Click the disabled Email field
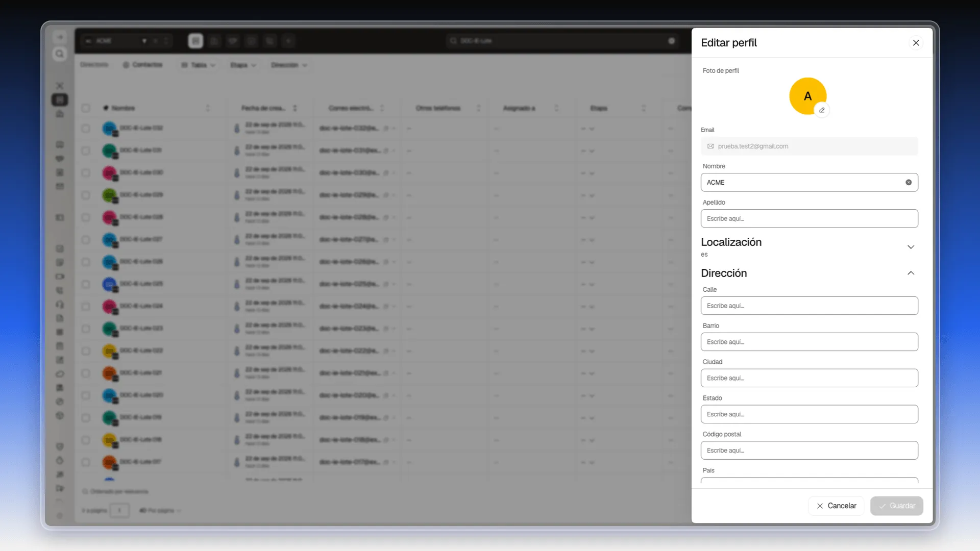 click(x=809, y=146)
